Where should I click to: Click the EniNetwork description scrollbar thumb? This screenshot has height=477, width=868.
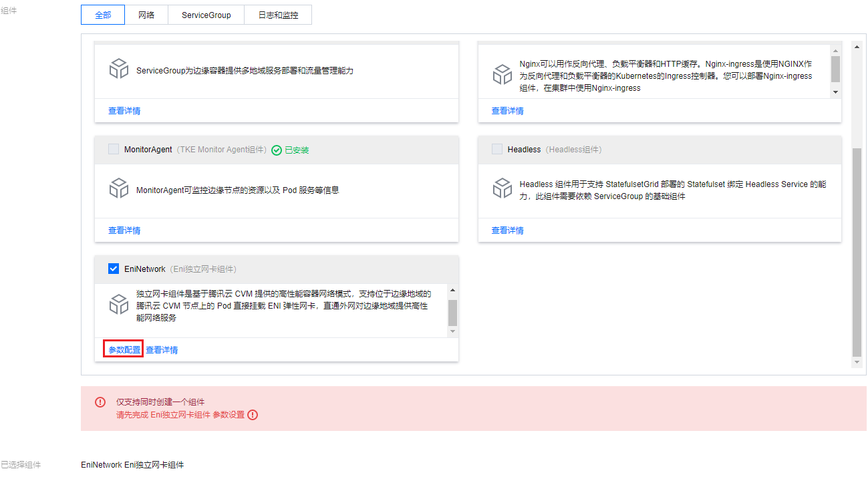452,313
